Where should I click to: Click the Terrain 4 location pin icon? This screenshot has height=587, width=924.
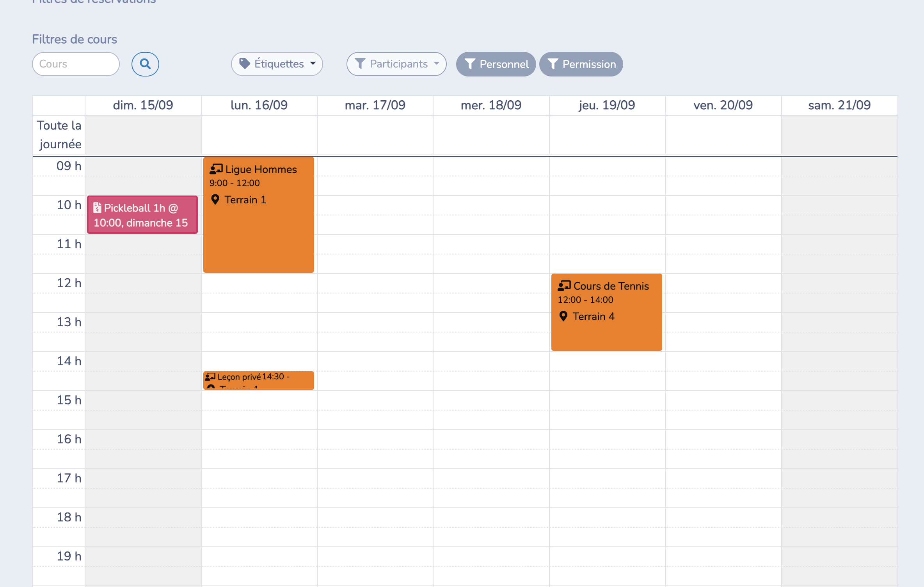[563, 316]
